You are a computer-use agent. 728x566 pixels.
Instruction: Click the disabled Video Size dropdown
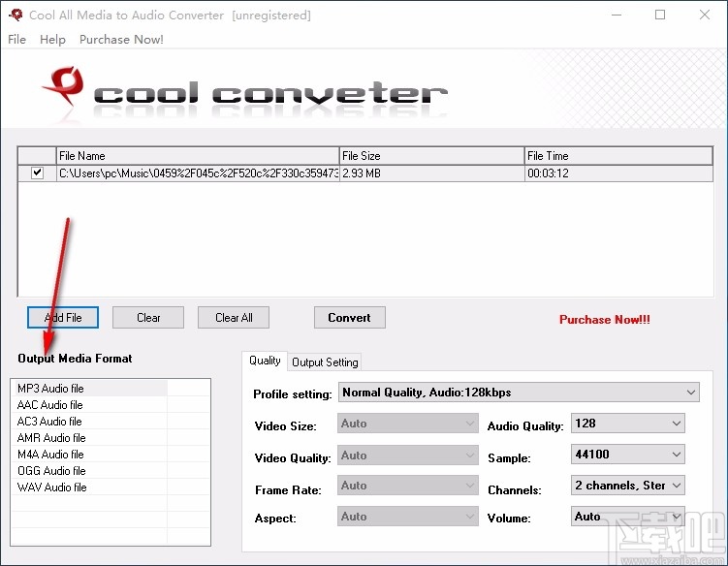[x=408, y=424]
